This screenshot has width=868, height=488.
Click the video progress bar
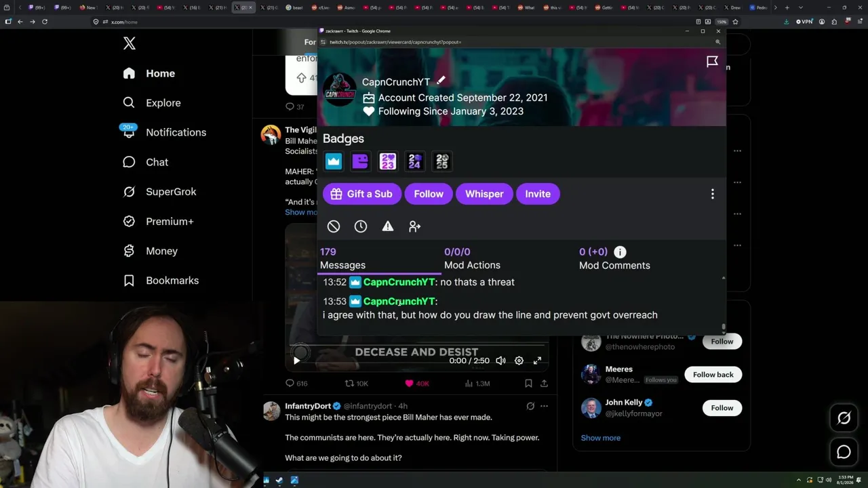point(416,344)
